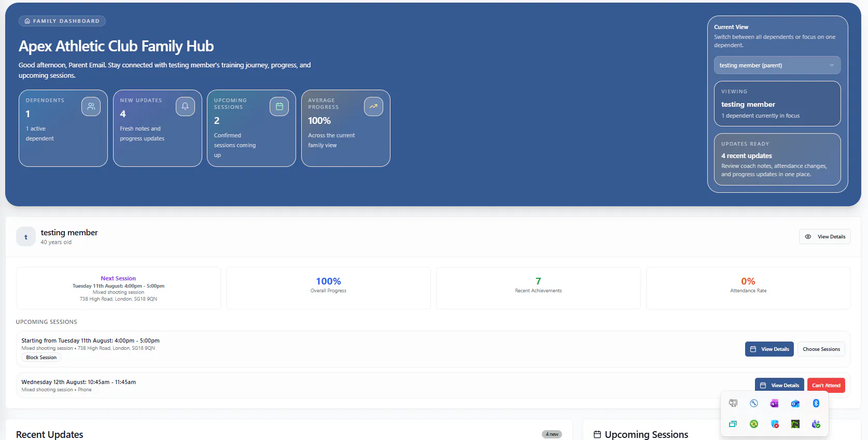The image size is (868, 440).
Task: Click the Average Progress trend arrow icon
Action: (x=373, y=106)
